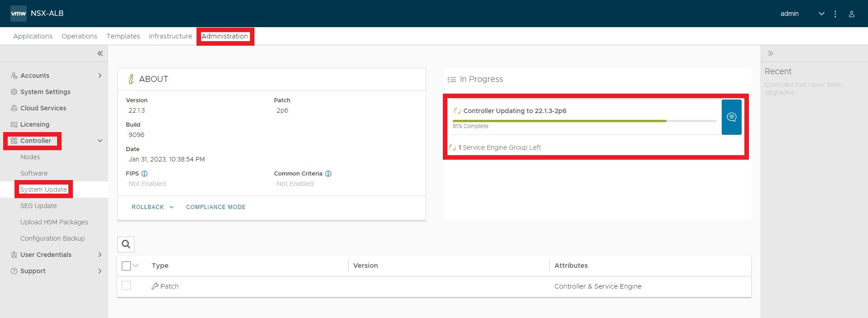Switch to the Templates tab
This screenshot has width=868, height=318.
[x=123, y=36]
